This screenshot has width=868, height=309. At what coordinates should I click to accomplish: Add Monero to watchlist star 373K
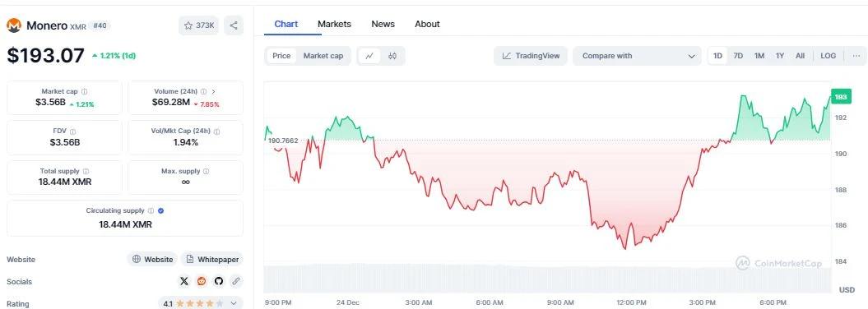(x=199, y=25)
